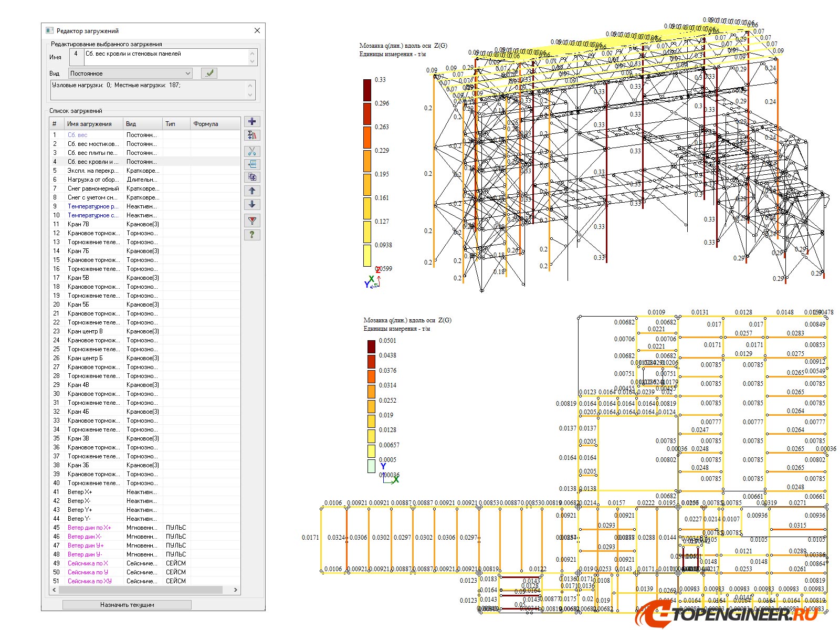
Task: Apply changes with the green checkmark button
Action: (x=209, y=73)
